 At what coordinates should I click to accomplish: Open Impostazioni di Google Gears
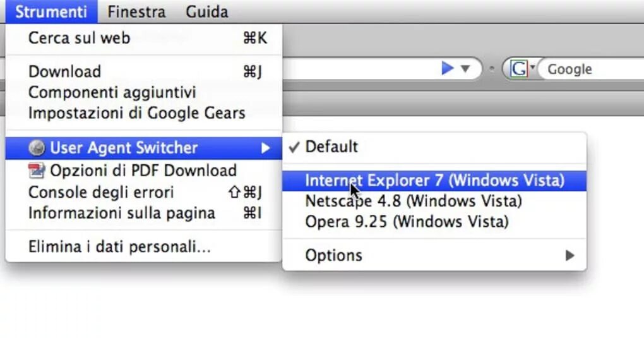pyautogui.click(x=144, y=112)
